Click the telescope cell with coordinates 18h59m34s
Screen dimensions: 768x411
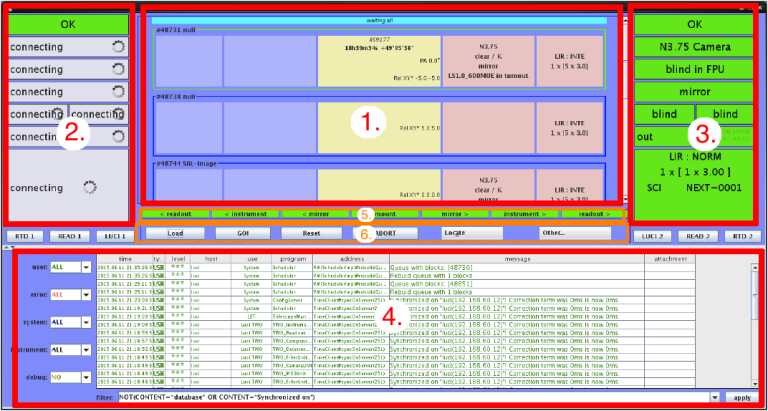(x=379, y=61)
